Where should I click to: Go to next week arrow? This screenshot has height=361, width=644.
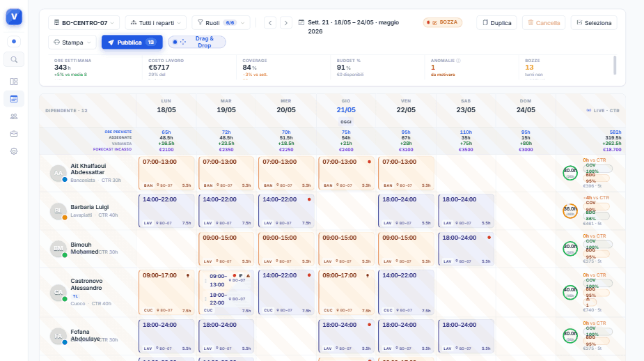pyautogui.click(x=286, y=22)
